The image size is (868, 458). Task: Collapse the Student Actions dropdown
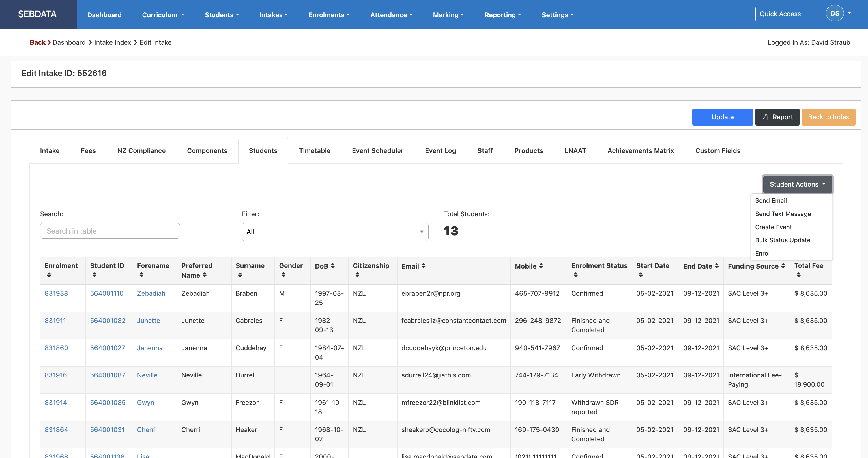(x=797, y=184)
